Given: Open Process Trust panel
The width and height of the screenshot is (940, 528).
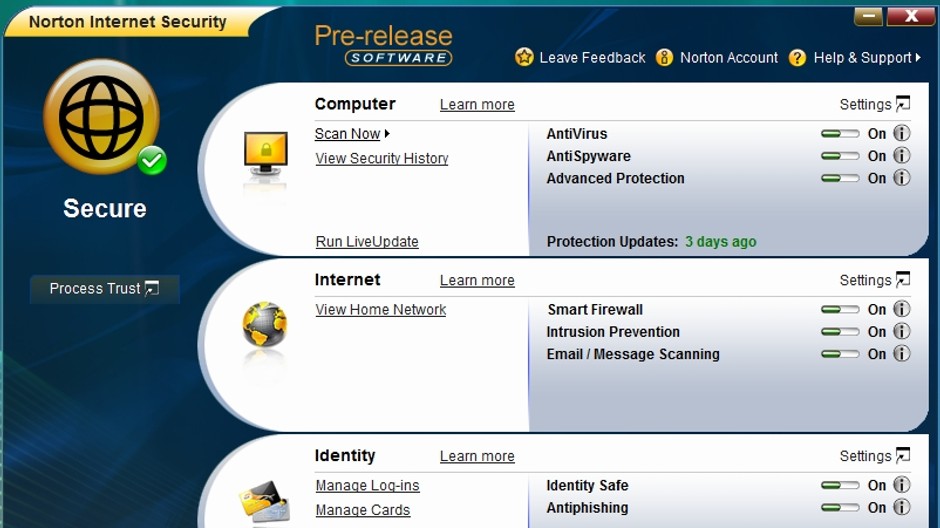Looking at the screenshot, I should click(x=104, y=289).
